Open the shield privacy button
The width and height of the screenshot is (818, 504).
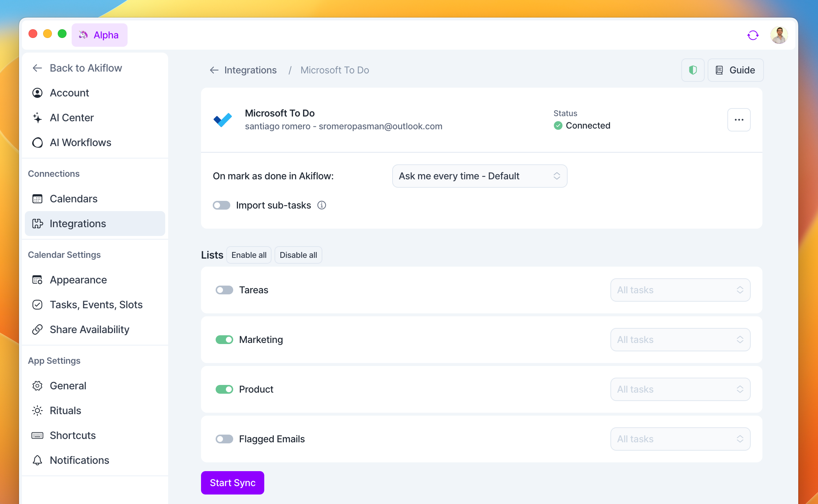pos(693,70)
